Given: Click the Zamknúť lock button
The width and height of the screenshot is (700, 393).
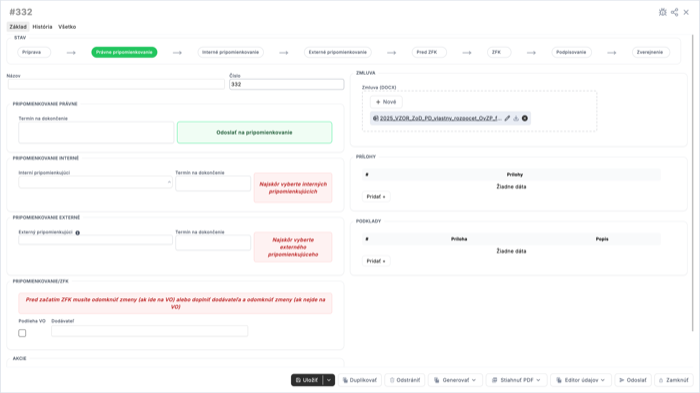Looking at the screenshot, I should click(x=674, y=380).
